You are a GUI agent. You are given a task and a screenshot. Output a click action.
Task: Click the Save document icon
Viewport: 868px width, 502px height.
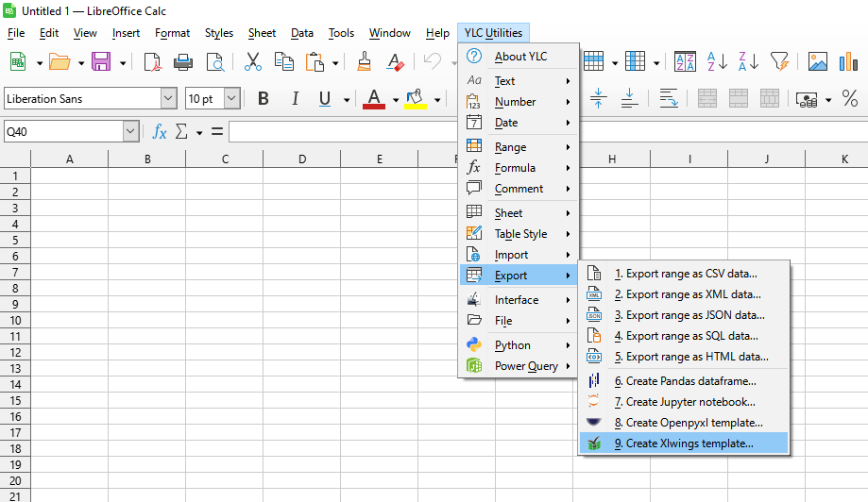pyautogui.click(x=100, y=62)
